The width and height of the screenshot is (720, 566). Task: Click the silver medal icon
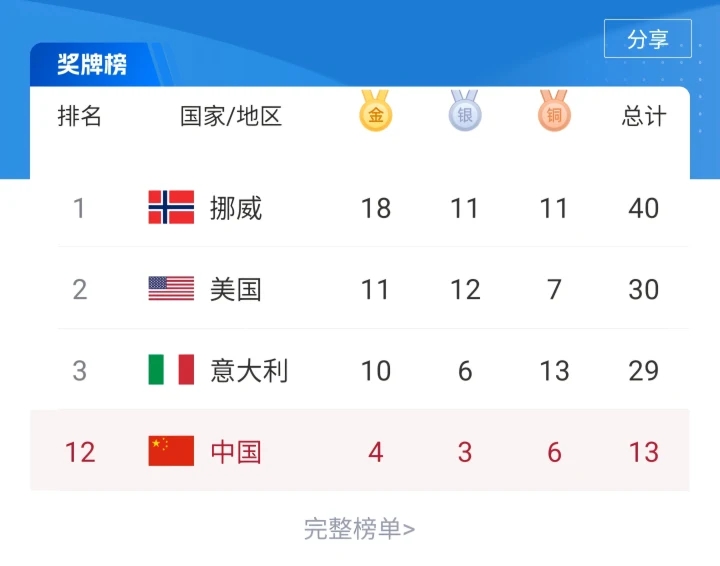[465, 112]
